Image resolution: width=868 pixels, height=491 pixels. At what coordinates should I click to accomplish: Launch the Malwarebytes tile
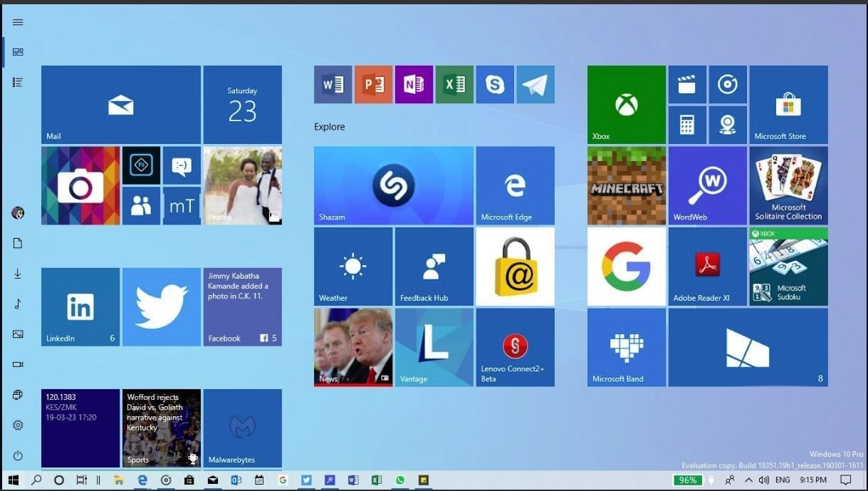tap(242, 428)
